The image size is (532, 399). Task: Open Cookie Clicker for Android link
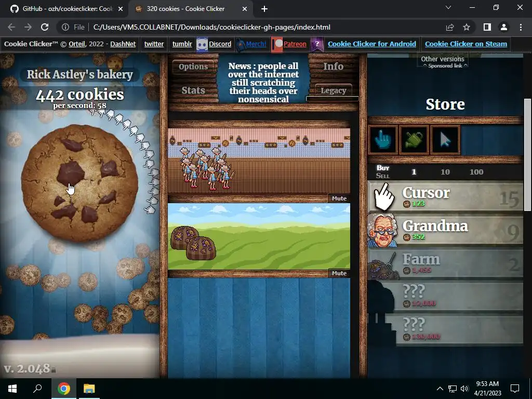tap(372, 44)
